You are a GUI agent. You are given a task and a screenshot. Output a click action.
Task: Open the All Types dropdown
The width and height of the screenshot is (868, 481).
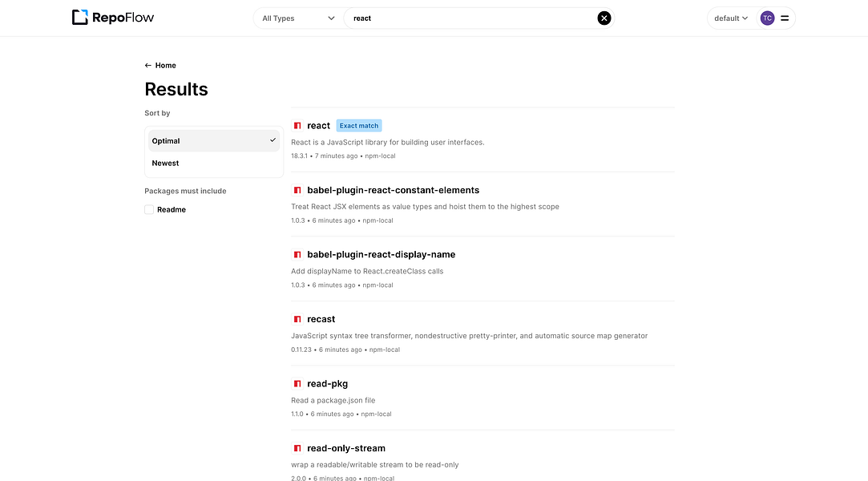pyautogui.click(x=298, y=18)
